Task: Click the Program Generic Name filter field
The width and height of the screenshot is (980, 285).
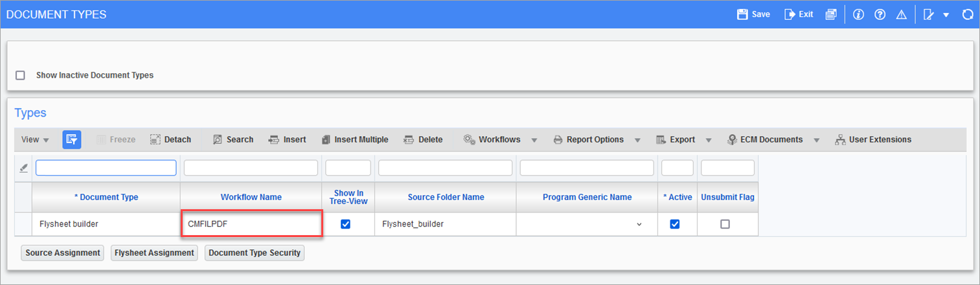Action: point(587,168)
